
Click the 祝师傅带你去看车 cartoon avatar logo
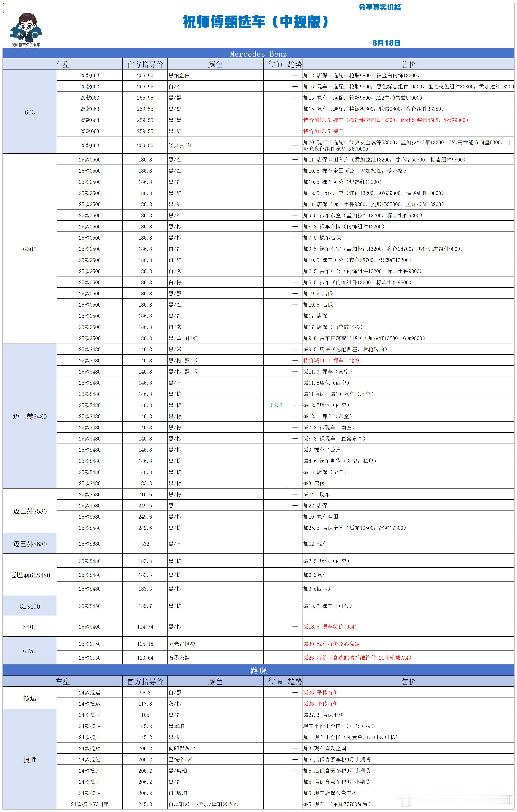pyautogui.click(x=26, y=30)
